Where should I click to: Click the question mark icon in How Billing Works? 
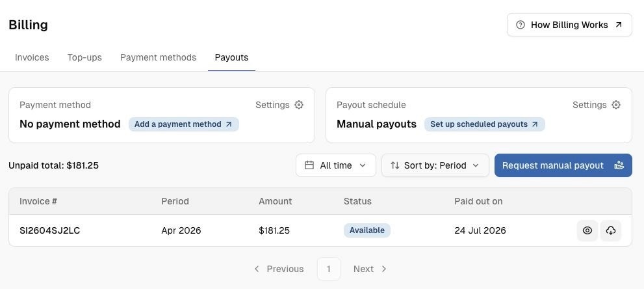521,25
